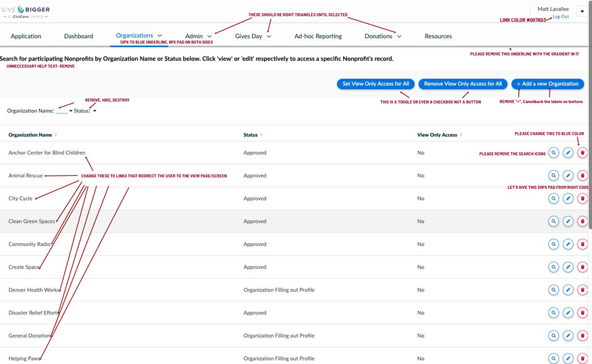Edit Disaster Relief Efforts with pencil icon
The width and height of the screenshot is (592, 364).
[x=568, y=313]
